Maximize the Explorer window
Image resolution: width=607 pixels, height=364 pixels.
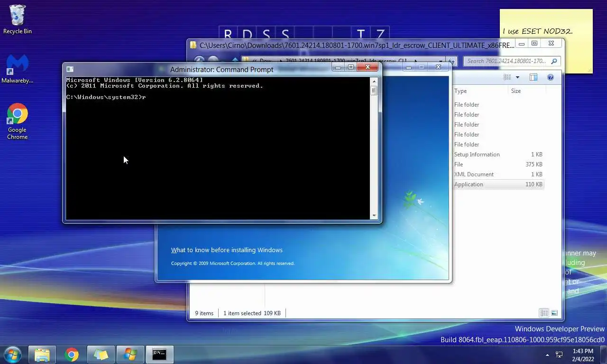[x=534, y=44]
